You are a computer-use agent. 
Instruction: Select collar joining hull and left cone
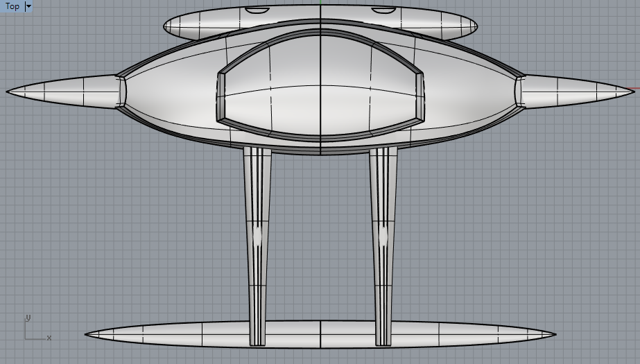(x=123, y=92)
